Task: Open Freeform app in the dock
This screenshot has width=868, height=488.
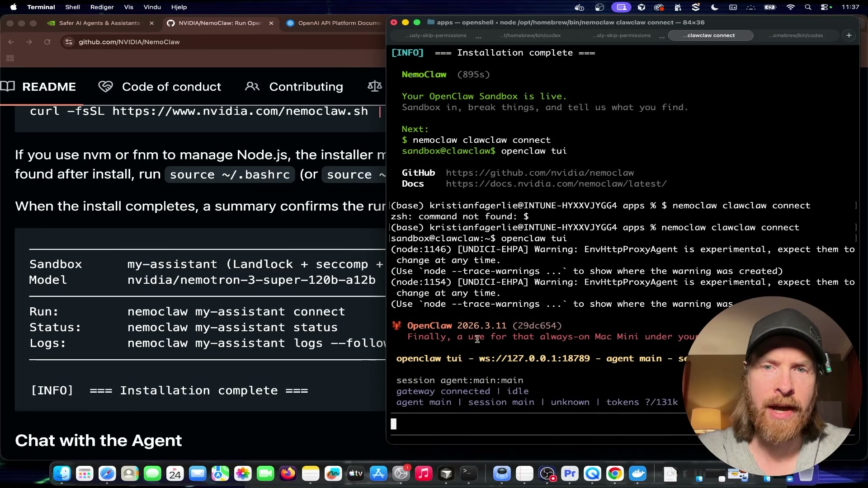Action: (333, 474)
